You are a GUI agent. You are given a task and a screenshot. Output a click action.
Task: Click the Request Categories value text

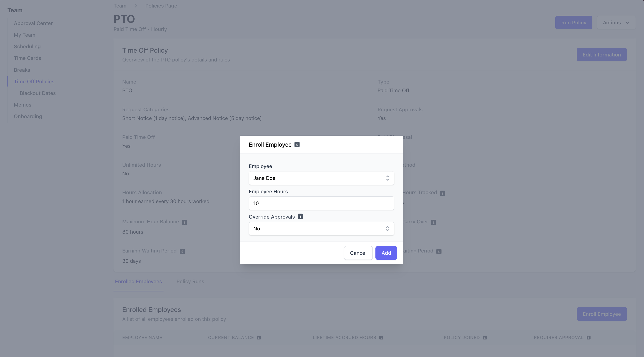click(192, 118)
